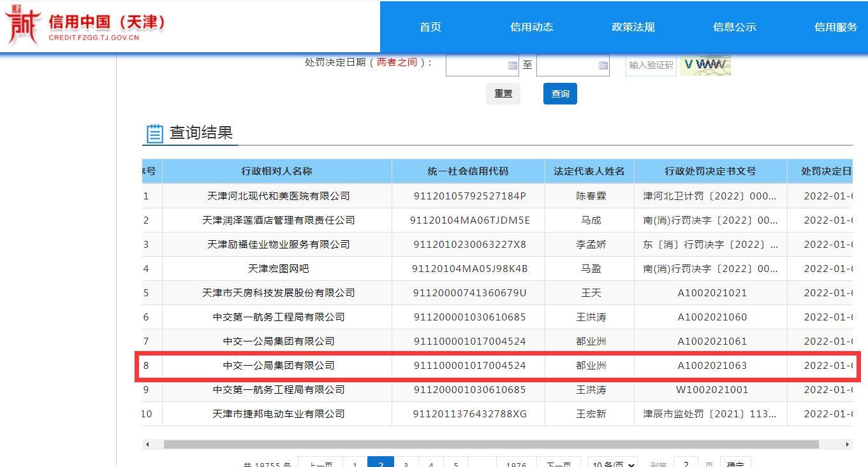Screen dimensions: 868x467
Task: Select 天津励福佳业物业服务有限公司 row name
Action: (x=279, y=245)
